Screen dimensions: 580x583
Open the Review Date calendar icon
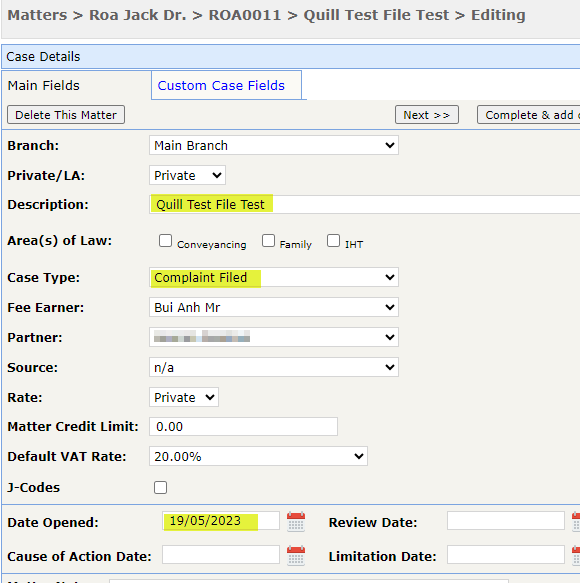tap(576, 521)
